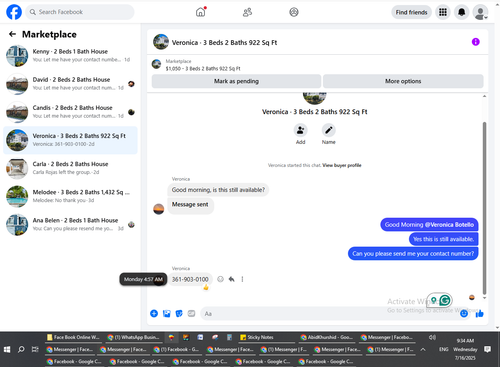Switch to WhatsApp Business taskbar window
500x367 pixels.
coord(134,337)
